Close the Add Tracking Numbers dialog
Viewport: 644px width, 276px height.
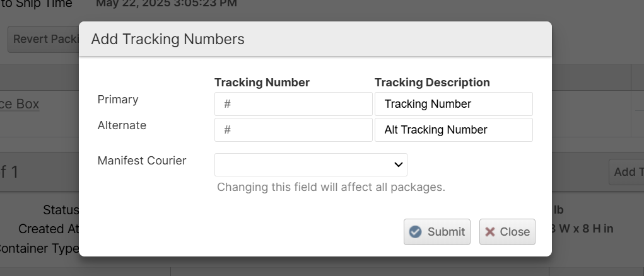click(x=507, y=231)
